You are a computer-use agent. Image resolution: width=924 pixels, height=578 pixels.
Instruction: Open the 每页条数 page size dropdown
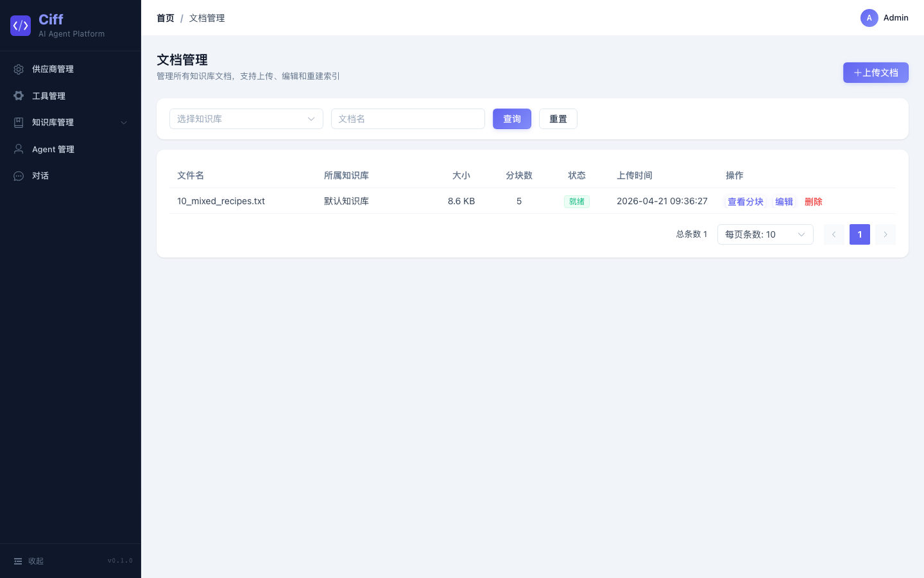pos(766,234)
